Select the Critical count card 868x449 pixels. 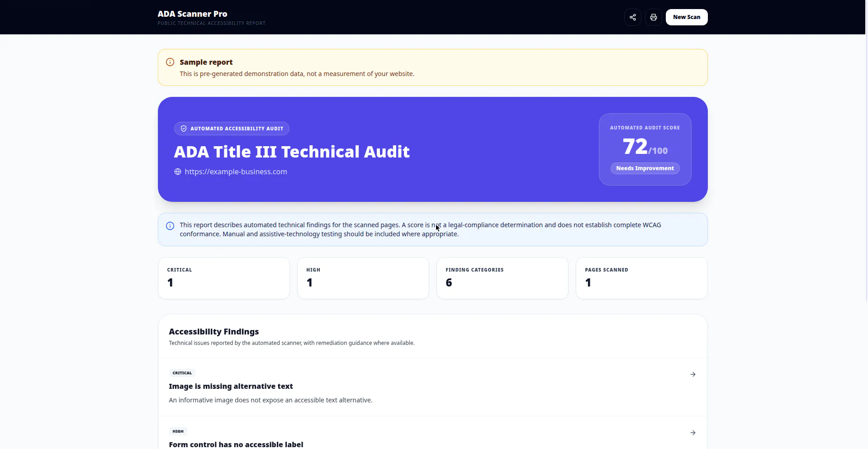(223, 278)
